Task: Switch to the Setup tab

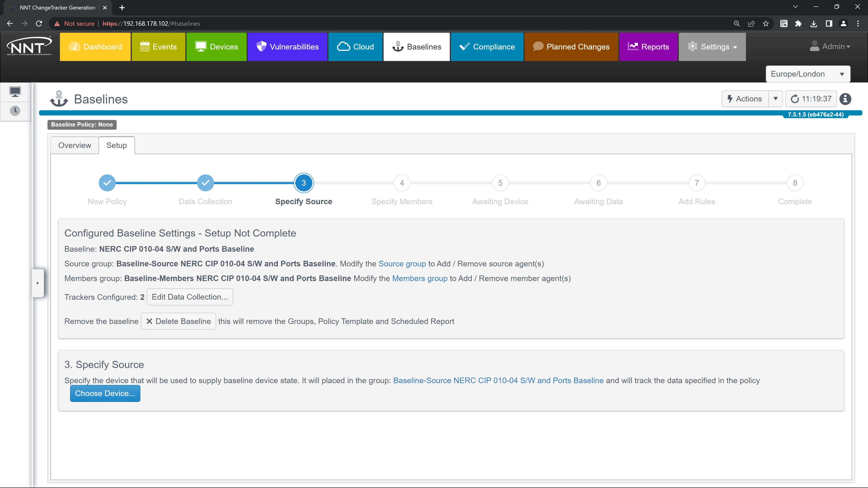Action: (117, 145)
